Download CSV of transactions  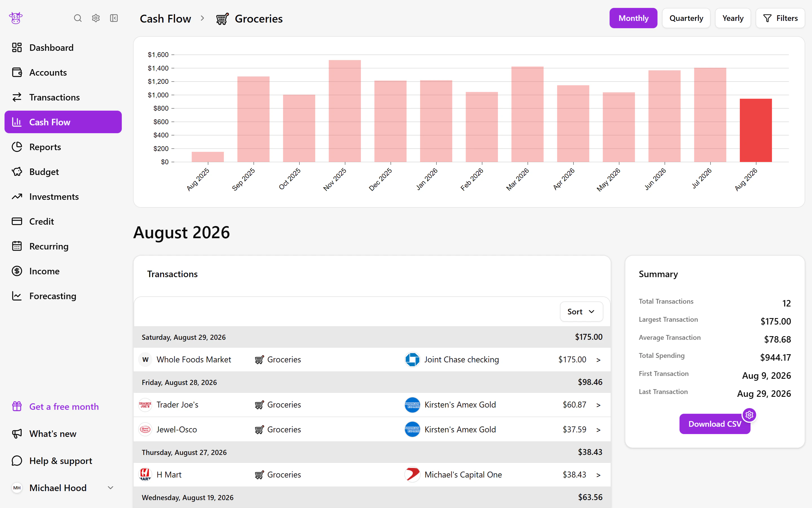pyautogui.click(x=715, y=424)
